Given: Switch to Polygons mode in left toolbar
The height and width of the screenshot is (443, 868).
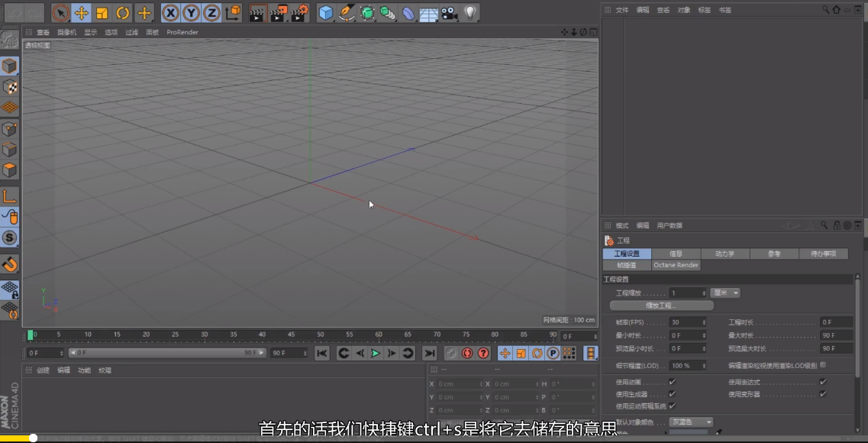Looking at the screenshot, I should pyautogui.click(x=9, y=170).
